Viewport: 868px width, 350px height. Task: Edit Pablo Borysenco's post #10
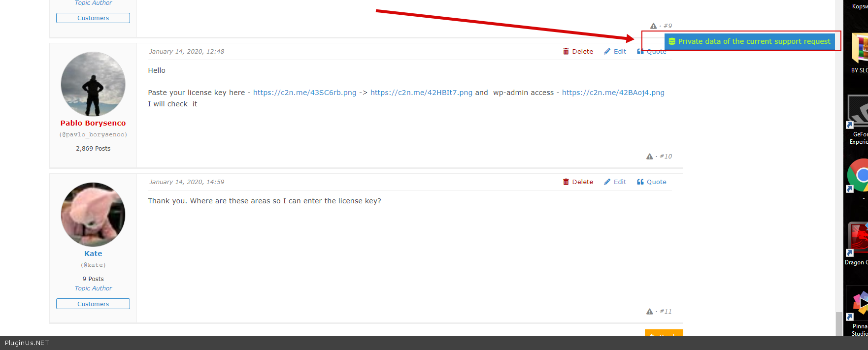615,51
